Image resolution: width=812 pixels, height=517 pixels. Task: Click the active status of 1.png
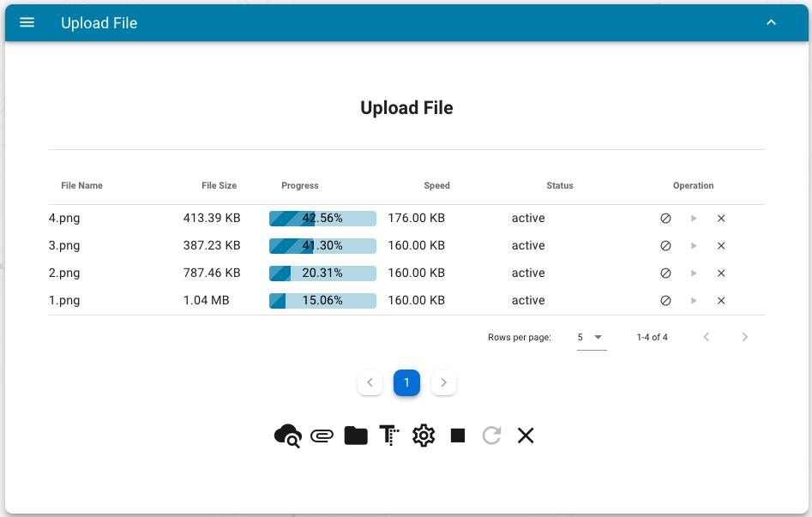[x=528, y=300]
